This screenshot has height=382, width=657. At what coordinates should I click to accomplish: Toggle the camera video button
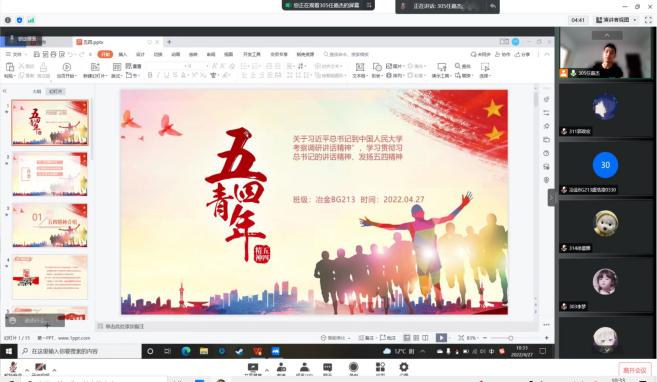point(40,367)
